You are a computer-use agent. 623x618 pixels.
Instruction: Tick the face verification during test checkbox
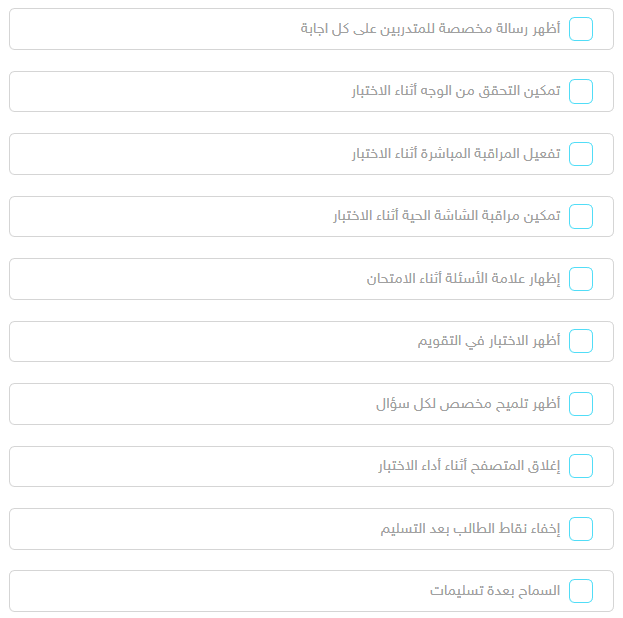[581, 92]
